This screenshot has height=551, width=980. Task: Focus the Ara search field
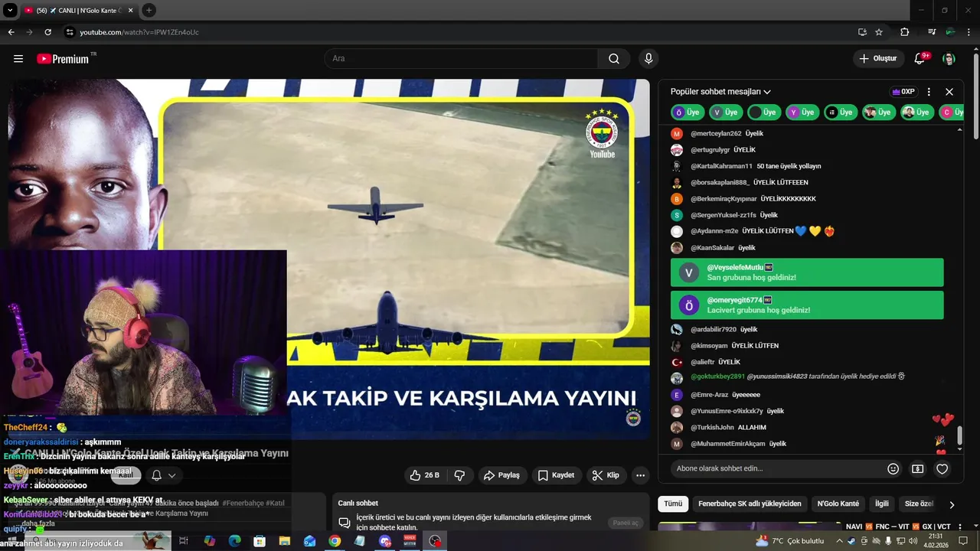coord(461,58)
